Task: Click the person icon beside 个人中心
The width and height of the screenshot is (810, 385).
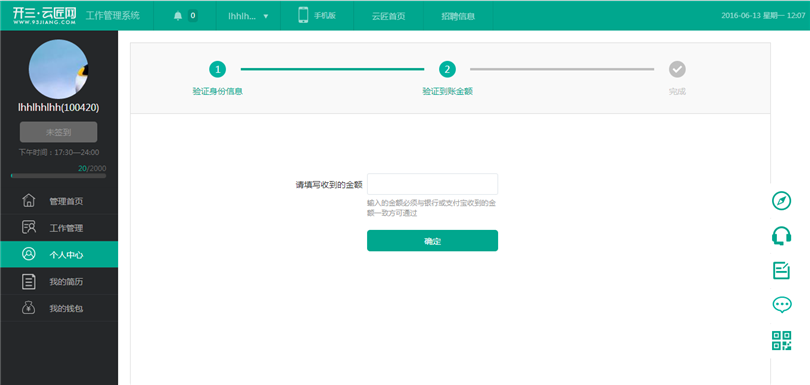Action: [29, 254]
